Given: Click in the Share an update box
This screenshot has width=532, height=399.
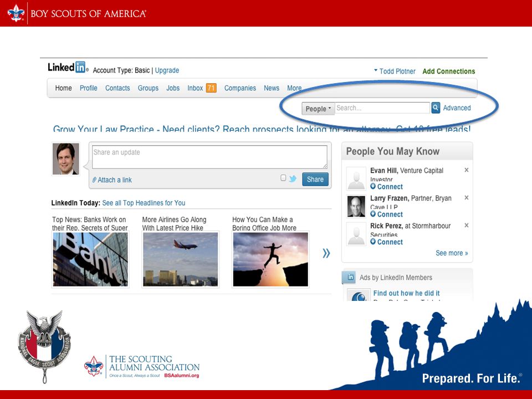Looking at the screenshot, I should [209, 157].
